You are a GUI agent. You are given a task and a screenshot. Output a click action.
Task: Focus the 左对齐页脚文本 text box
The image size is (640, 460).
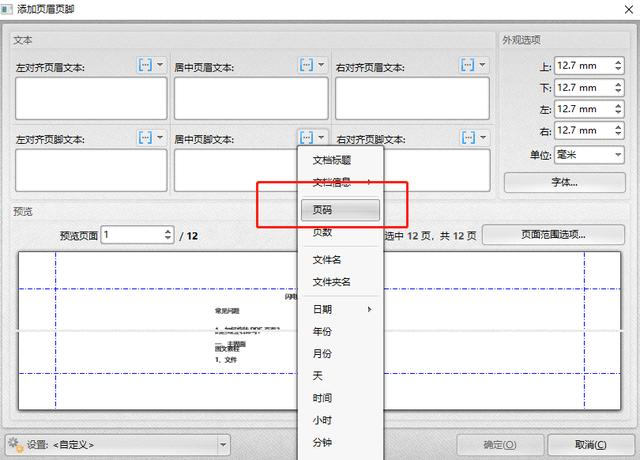point(91,170)
